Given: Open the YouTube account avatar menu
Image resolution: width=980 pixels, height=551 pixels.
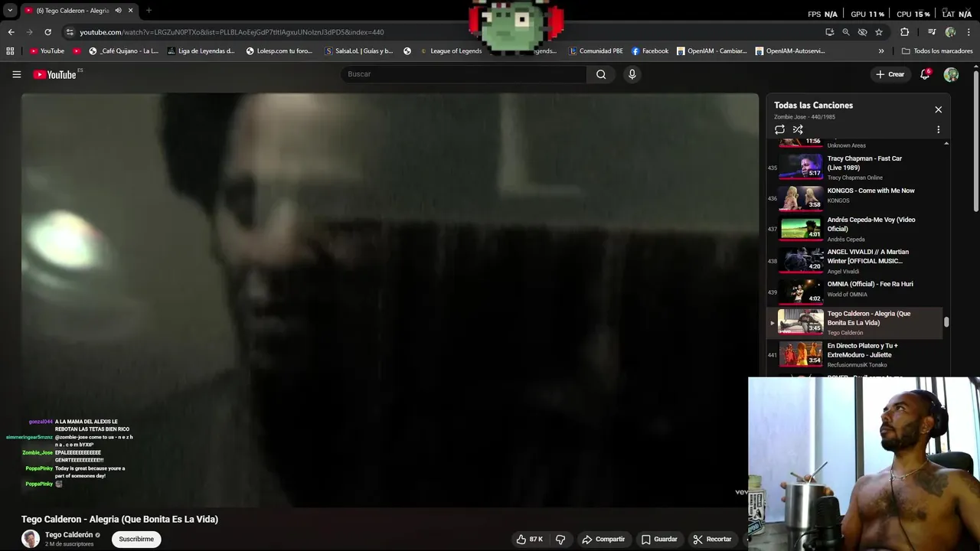Looking at the screenshot, I should pos(951,74).
